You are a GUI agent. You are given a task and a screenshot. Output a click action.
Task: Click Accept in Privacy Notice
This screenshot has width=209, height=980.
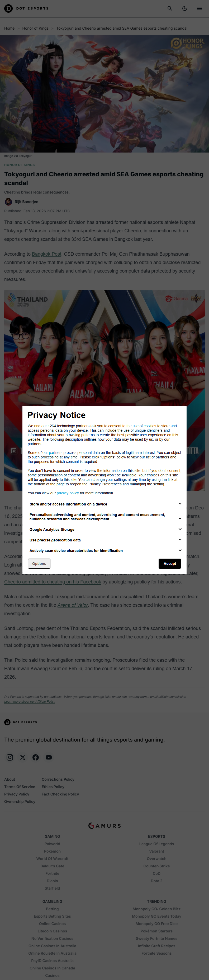click(169, 563)
